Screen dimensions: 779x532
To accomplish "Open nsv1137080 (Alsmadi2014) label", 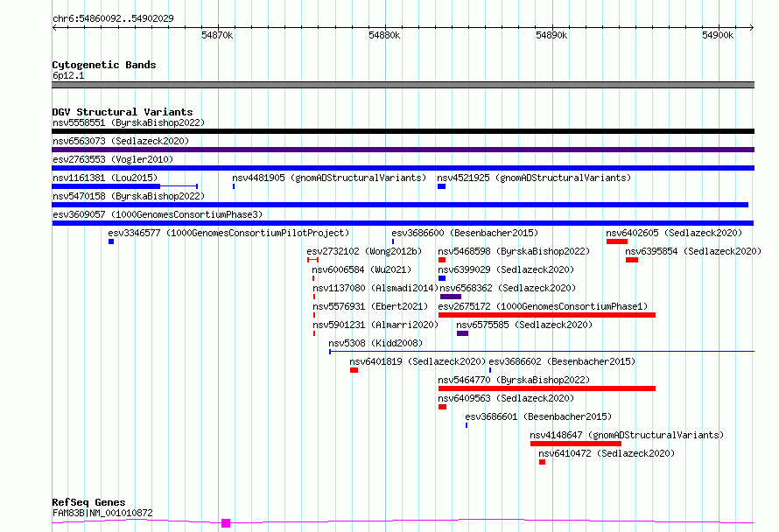I will pyautogui.click(x=375, y=288).
